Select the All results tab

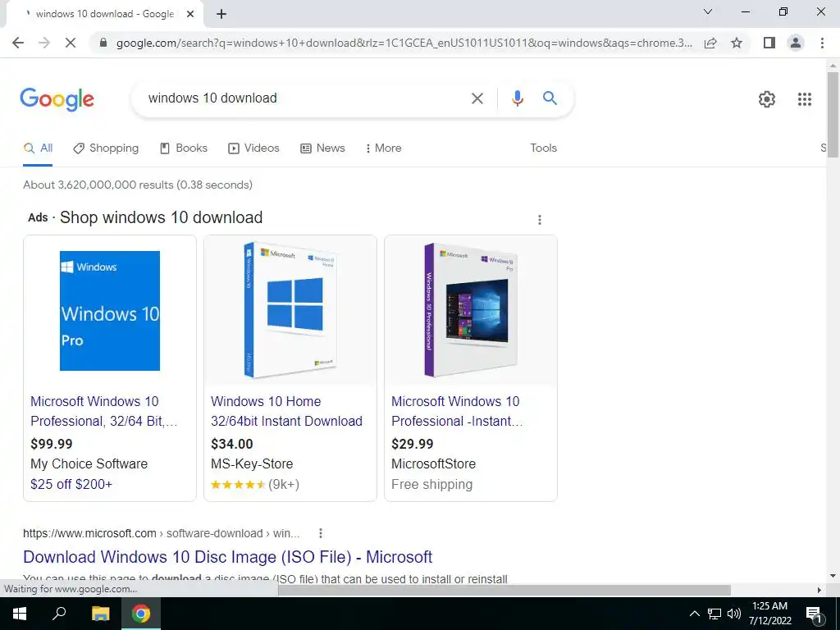click(38, 148)
